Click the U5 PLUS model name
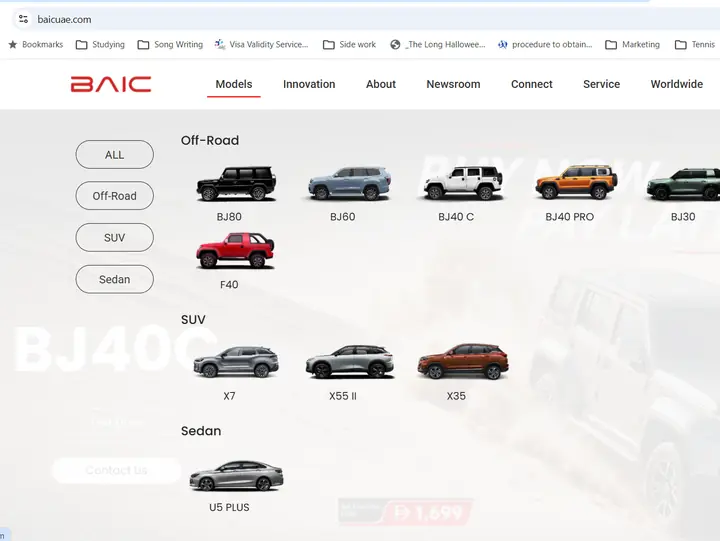Viewport: 720px width, 541px height. tap(229, 507)
